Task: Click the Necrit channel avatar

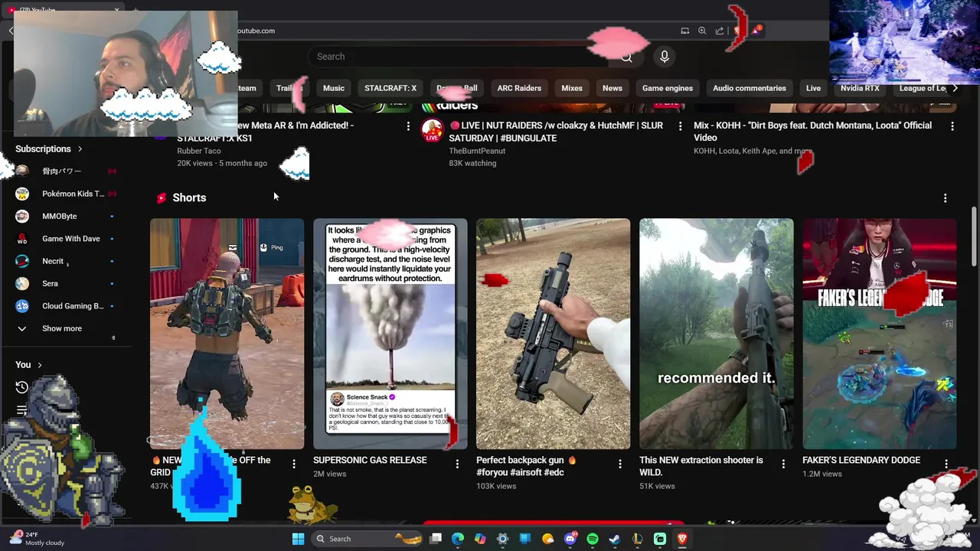Action: click(22, 261)
